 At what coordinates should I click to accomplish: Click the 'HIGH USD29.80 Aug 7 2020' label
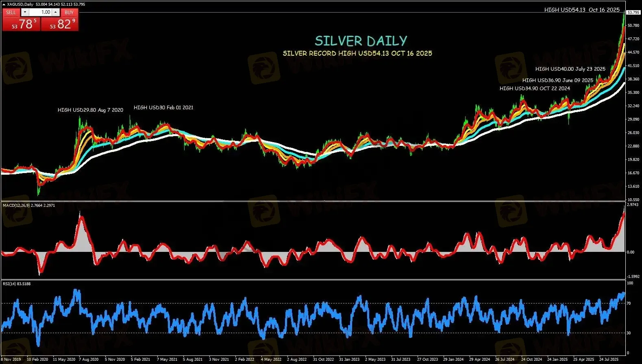[90, 110]
